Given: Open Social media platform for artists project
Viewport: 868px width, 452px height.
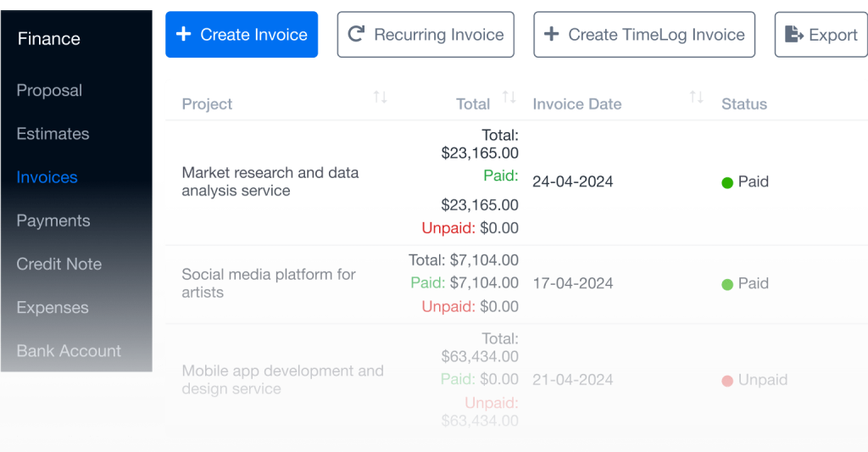Looking at the screenshot, I should coord(268,283).
